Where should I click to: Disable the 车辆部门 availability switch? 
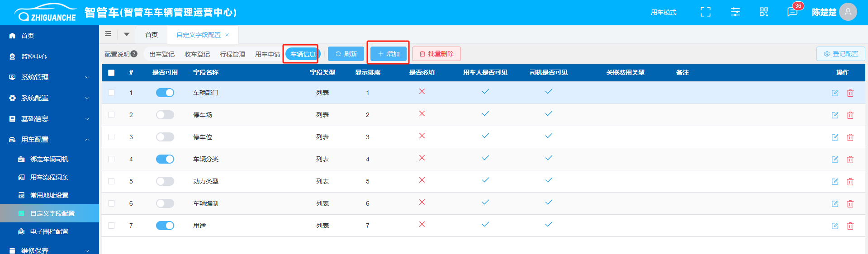click(165, 93)
